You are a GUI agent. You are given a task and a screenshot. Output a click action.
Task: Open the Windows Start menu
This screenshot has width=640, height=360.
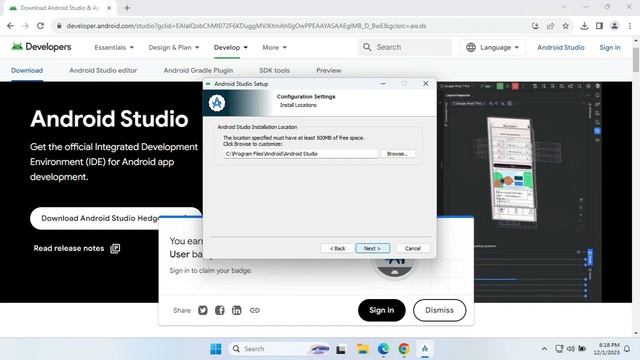tap(216, 349)
